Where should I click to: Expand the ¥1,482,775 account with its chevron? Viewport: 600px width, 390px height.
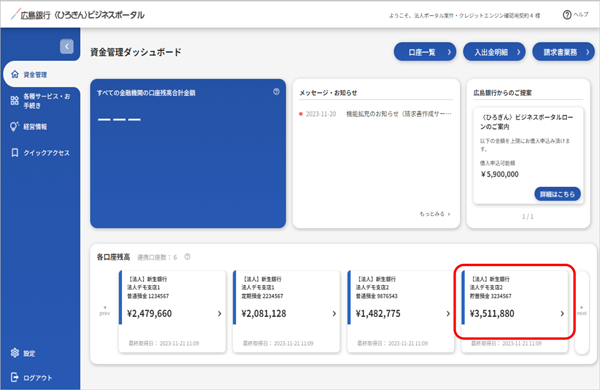click(448, 313)
